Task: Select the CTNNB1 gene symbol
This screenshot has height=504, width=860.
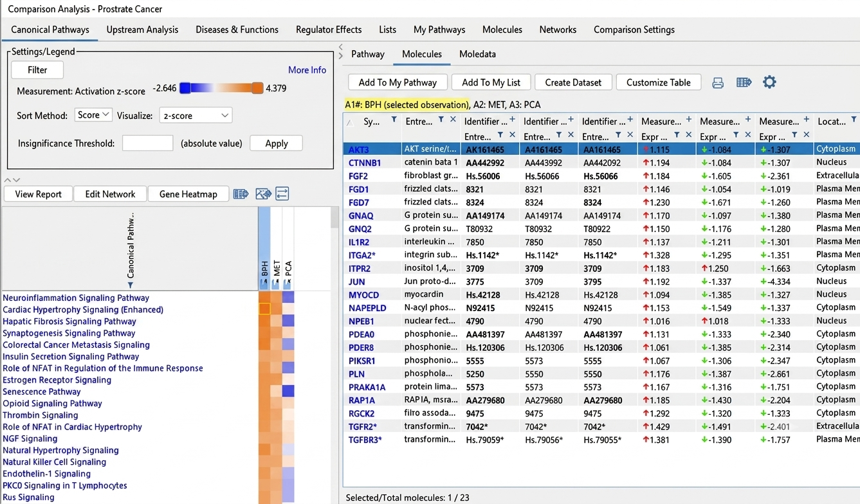Action: coord(365,163)
